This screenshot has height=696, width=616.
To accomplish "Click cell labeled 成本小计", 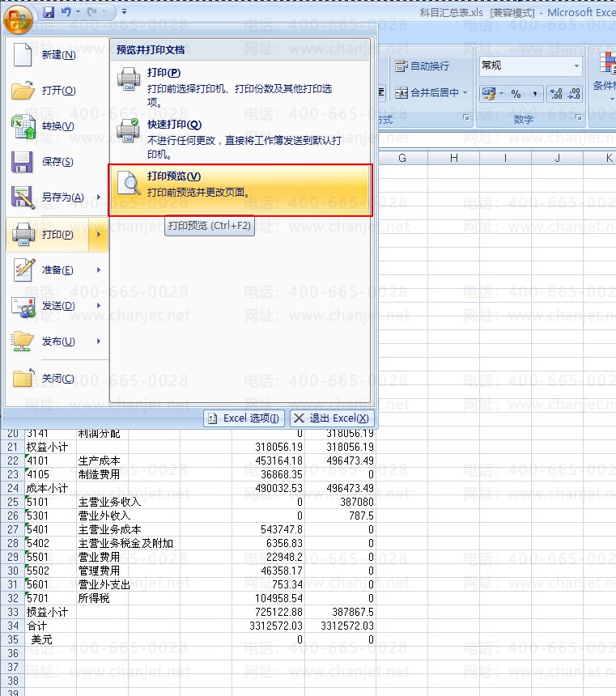I will [x=51, y=488].
